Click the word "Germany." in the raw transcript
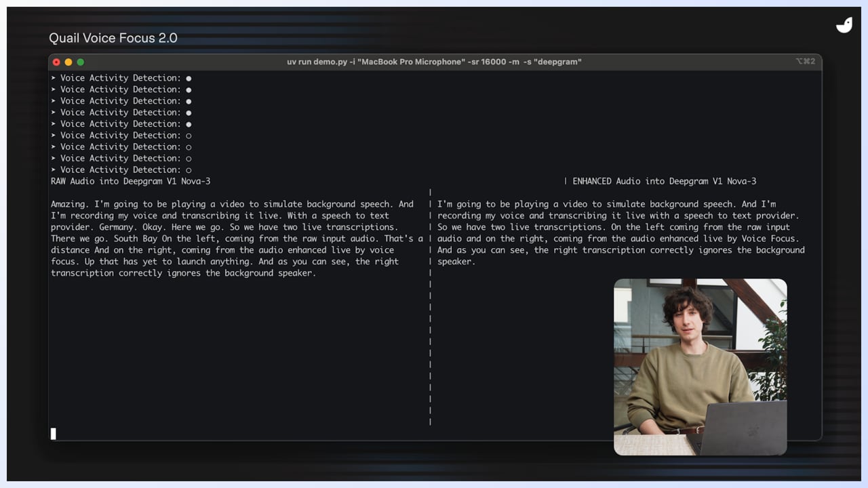The image size is (868, 488). pos(118,227)
